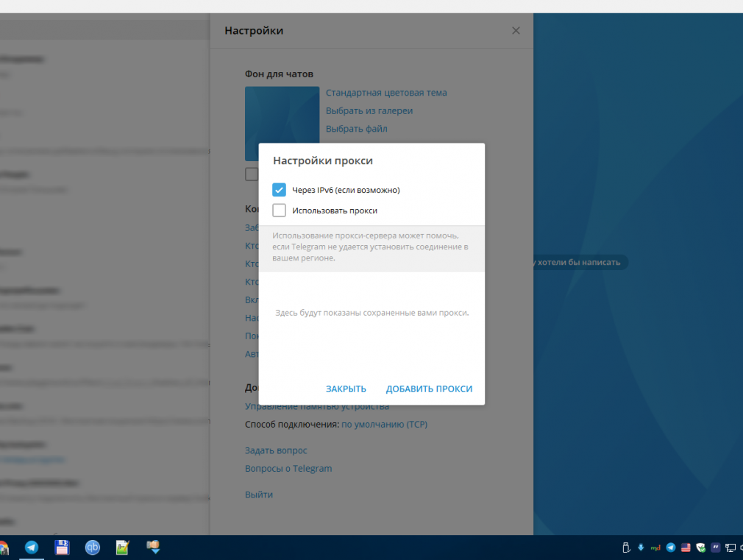
Task: Click the Настройки прокси dialog title
Action: click(323, 160)
